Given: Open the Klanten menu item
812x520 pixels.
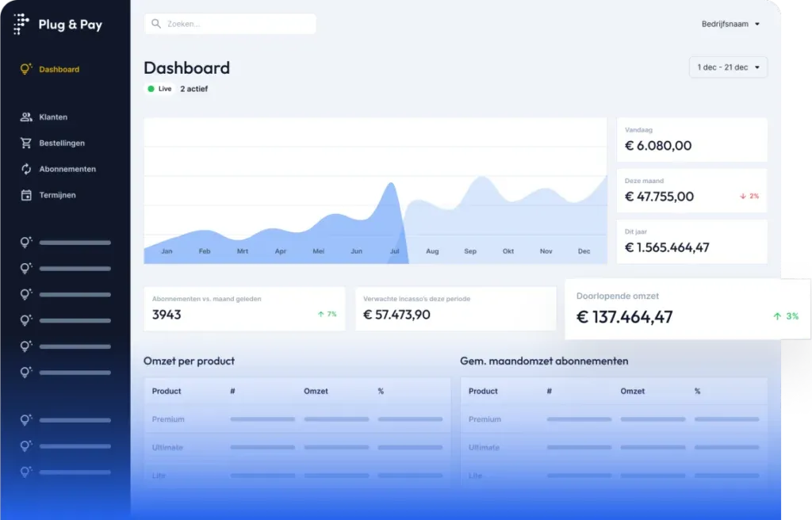Looking at the screenshot, I should (x=53, y=117).
